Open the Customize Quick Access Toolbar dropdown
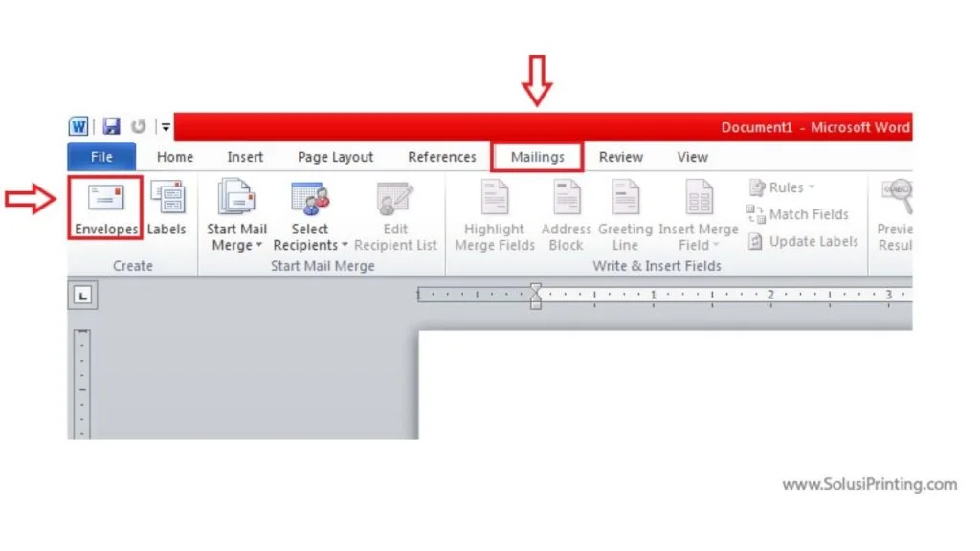This screenshot has height=551, width=980. click(166, 127)
